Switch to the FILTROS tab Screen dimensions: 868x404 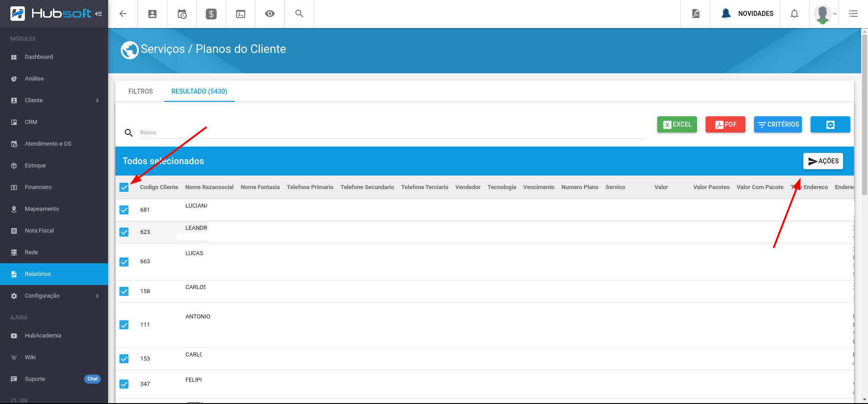click(141, 91)
